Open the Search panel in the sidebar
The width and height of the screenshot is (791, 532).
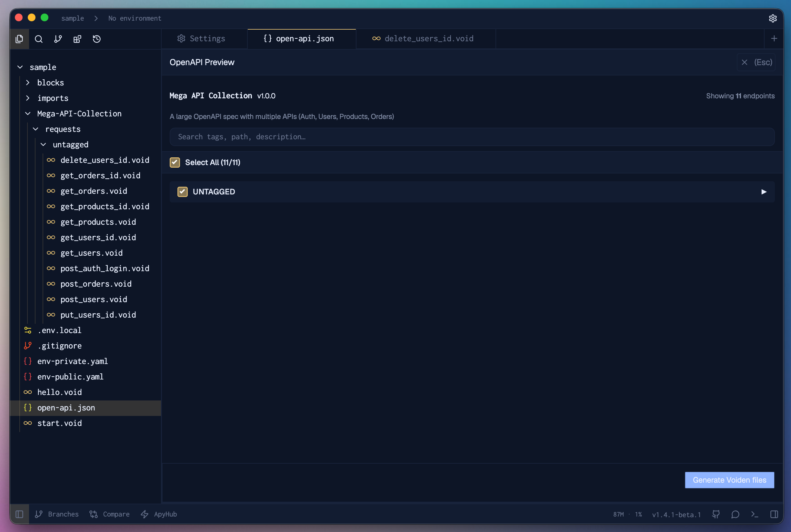click(38, 39)
